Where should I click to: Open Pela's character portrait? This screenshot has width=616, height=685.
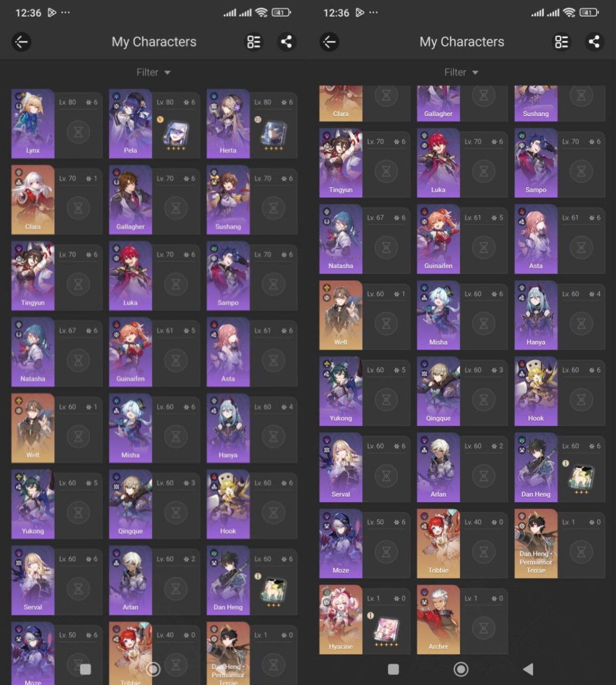[x=130, y=124]
